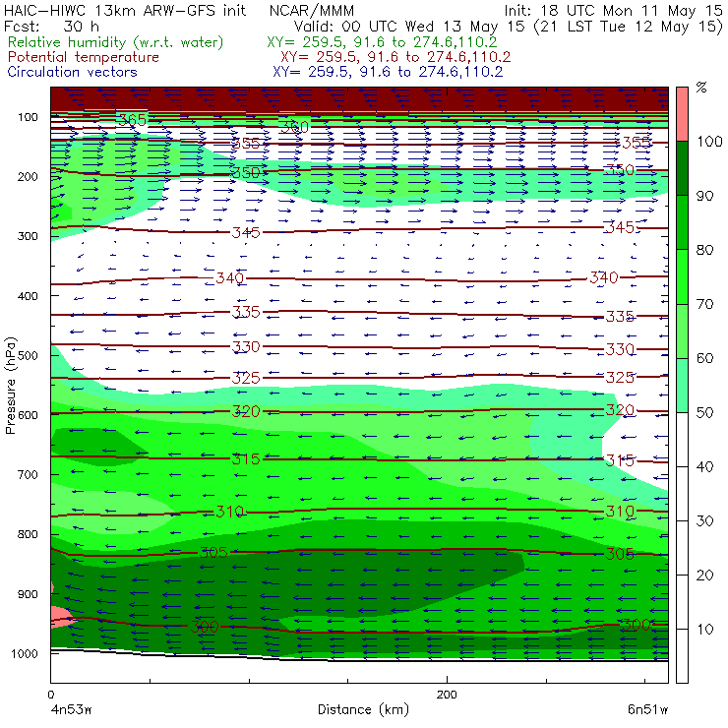The image size is (728, 728).
Task: Click the 'NCAR/MMM' header text
Action: point(312,11)
